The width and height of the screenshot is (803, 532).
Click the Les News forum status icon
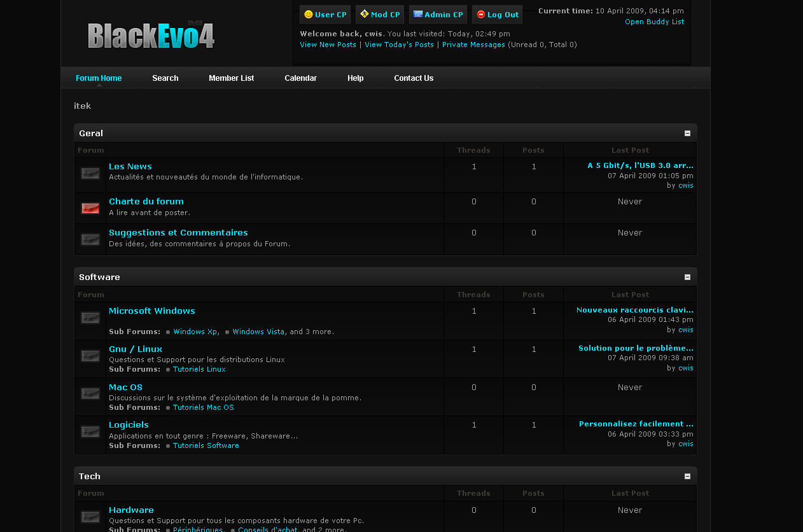coord(90,174)
